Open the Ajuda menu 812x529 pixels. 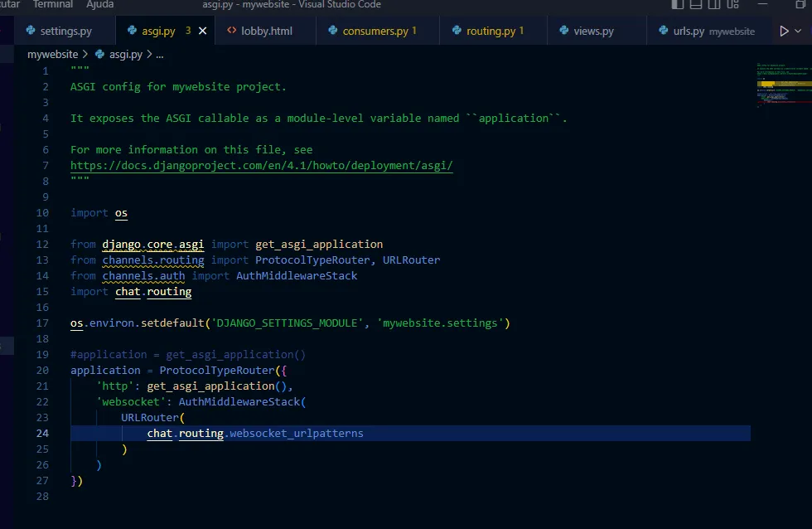coord(100,5)
